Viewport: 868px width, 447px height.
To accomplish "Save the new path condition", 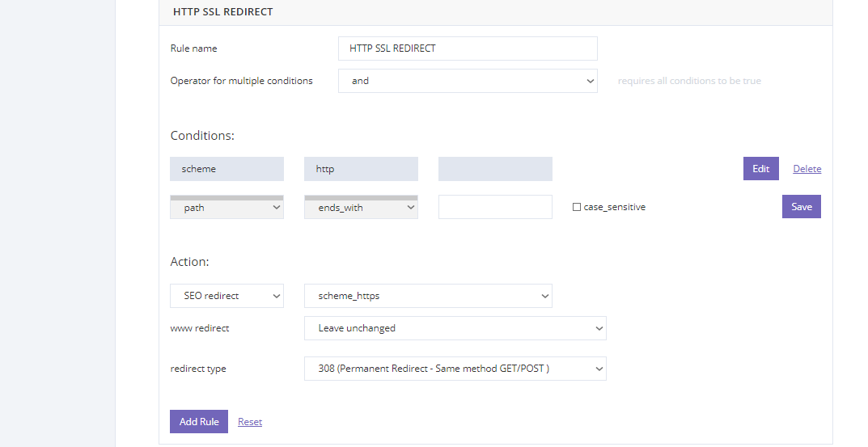I will click(x=801, y=206).
